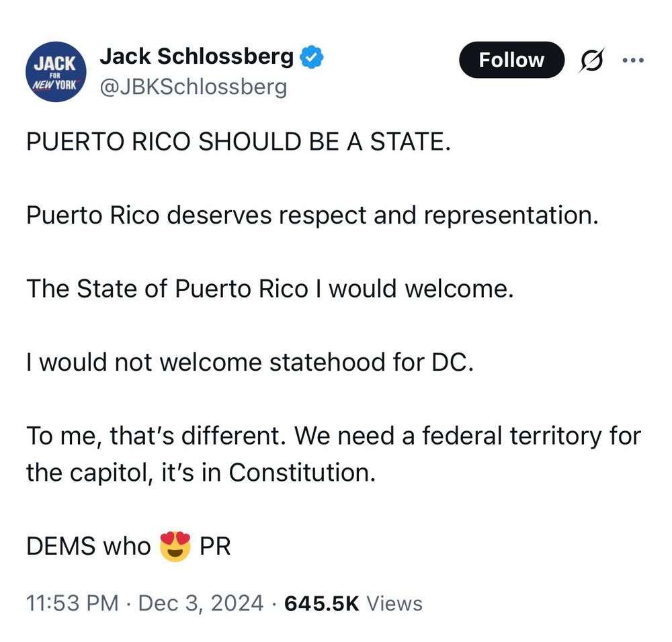Open Jack Schlossberg's display name
This screenshot has height=642, width=672.
coord(197,56)
